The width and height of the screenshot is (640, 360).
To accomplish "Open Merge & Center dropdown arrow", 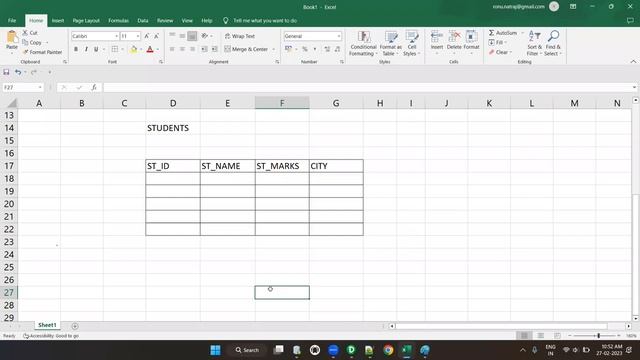I will pos(274,49).
